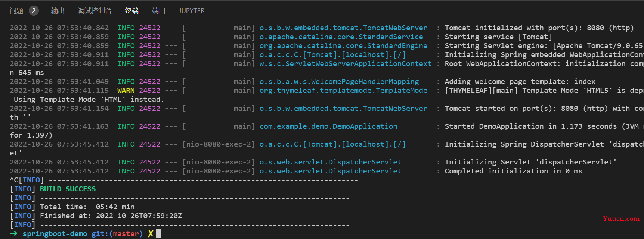Click the problems count badge showing 2
The width and height of the screenshot is (644, 239).
pos(34,11)
